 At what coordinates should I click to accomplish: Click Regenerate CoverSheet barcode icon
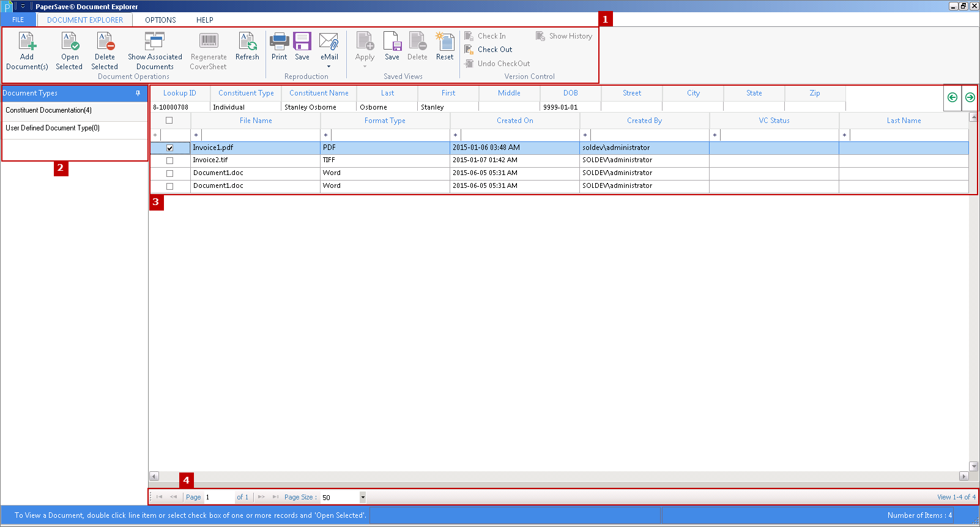[209, 41]
